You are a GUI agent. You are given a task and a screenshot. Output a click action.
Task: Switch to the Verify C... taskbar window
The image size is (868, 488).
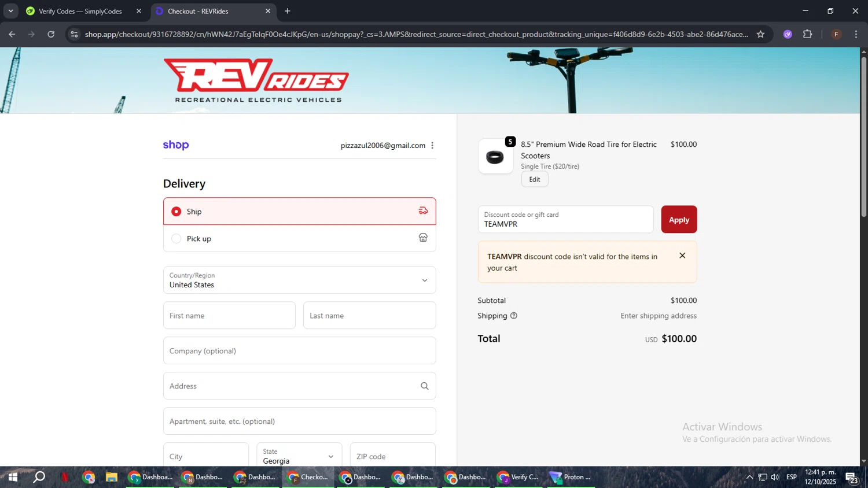[518, 477]
